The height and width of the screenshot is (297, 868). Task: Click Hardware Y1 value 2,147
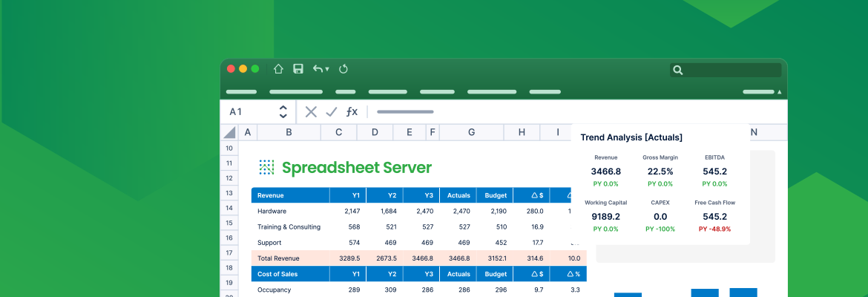tap(352, 211)
